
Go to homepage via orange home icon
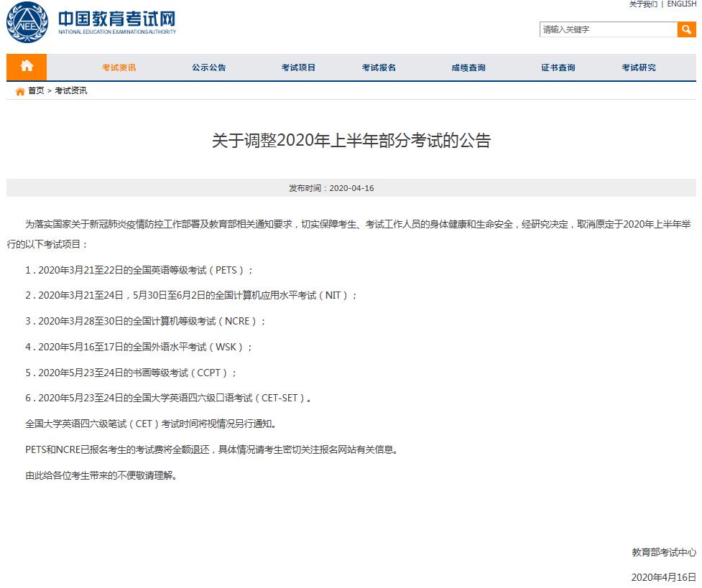27,67
